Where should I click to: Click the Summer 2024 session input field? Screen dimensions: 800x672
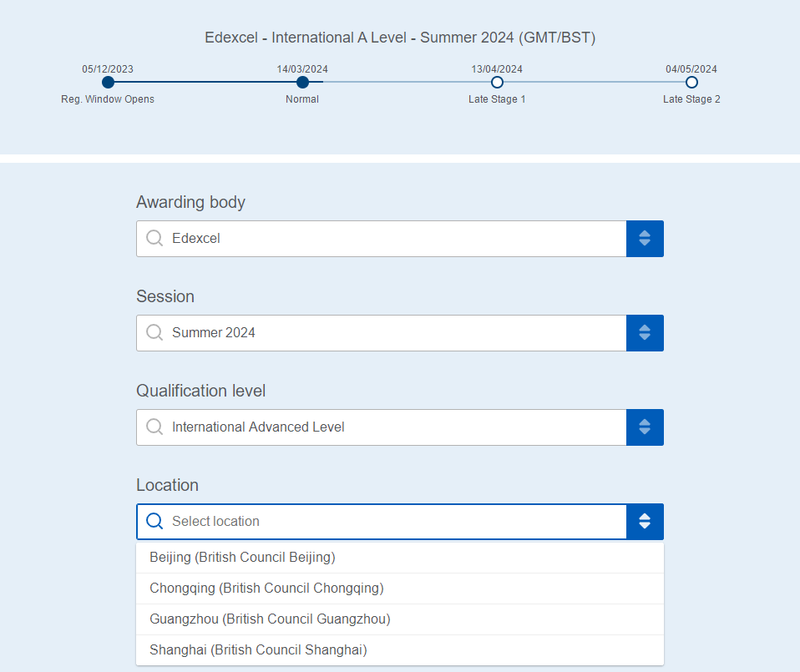[x=381, y=333]
